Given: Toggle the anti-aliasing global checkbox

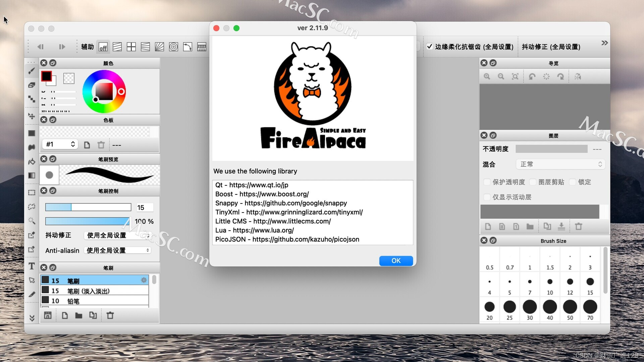Looking at the screenshot, I should 430,47.
